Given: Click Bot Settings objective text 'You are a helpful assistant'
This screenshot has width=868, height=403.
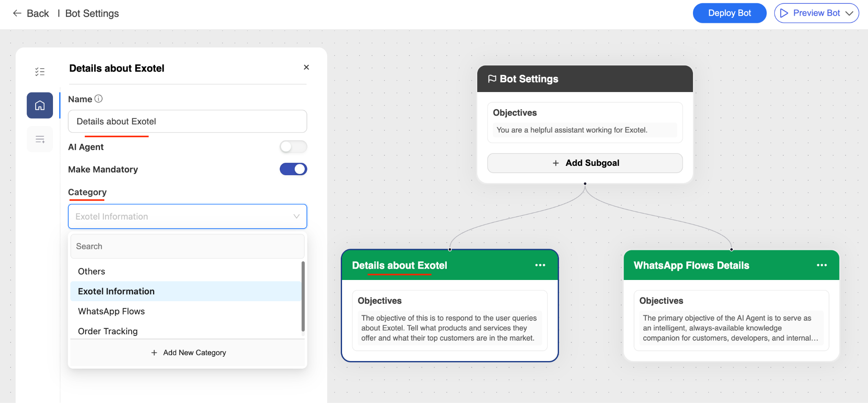Looking at the screenshot, I should coord(572,130).
